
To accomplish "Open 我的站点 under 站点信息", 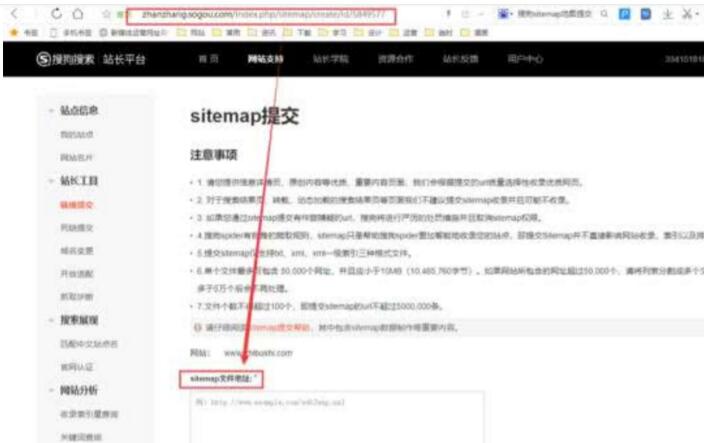I will pos(77,134).
